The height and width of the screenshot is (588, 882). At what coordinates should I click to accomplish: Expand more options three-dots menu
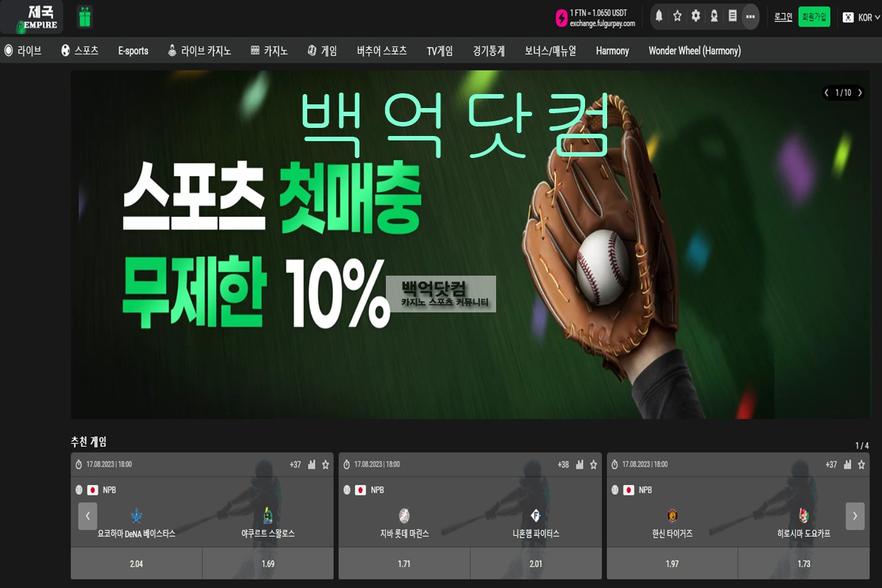(x=750, y=16)
